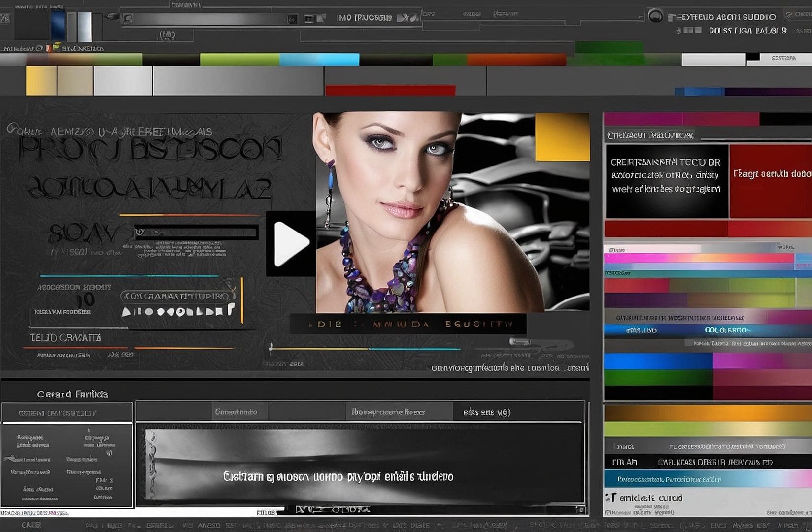Select the black text panel beside the red panel
812x532 pixels.
pyautogui.click(x=667, y=181)
